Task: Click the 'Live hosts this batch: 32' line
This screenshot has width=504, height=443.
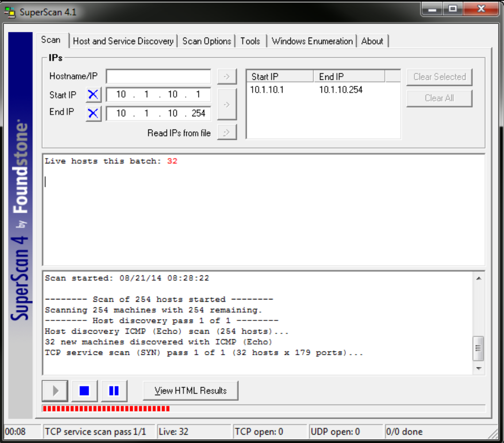Action: point(111,161)
